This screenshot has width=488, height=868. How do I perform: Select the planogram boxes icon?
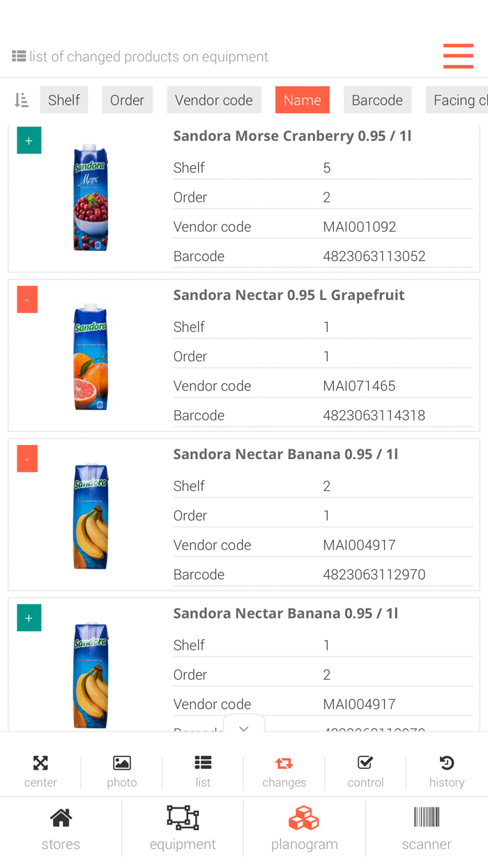point(304,818)
